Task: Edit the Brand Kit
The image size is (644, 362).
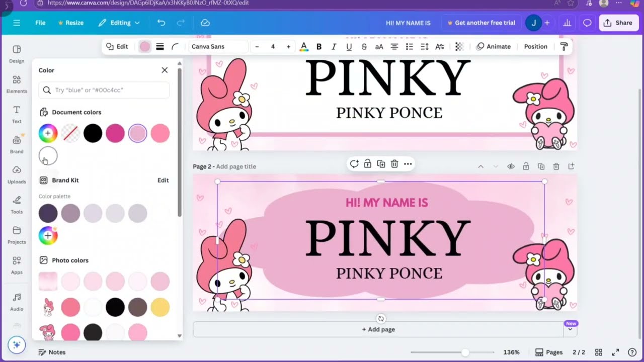Action: tap(163, 180)
